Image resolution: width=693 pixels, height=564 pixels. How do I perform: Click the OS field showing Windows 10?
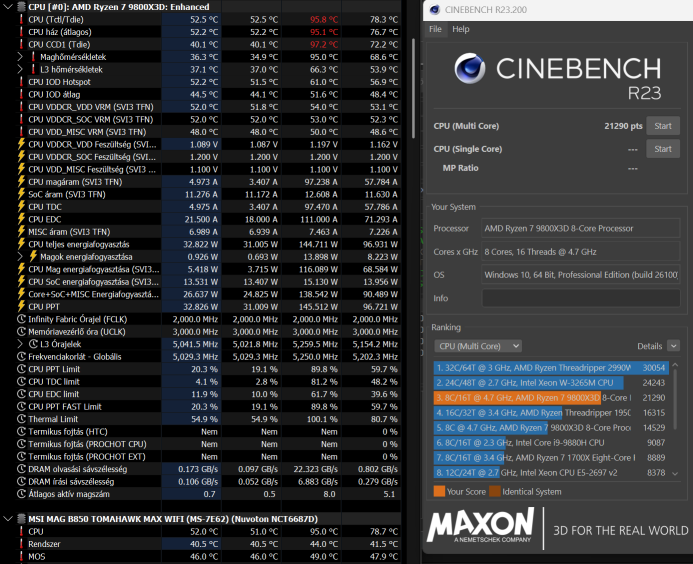point(580,275)
